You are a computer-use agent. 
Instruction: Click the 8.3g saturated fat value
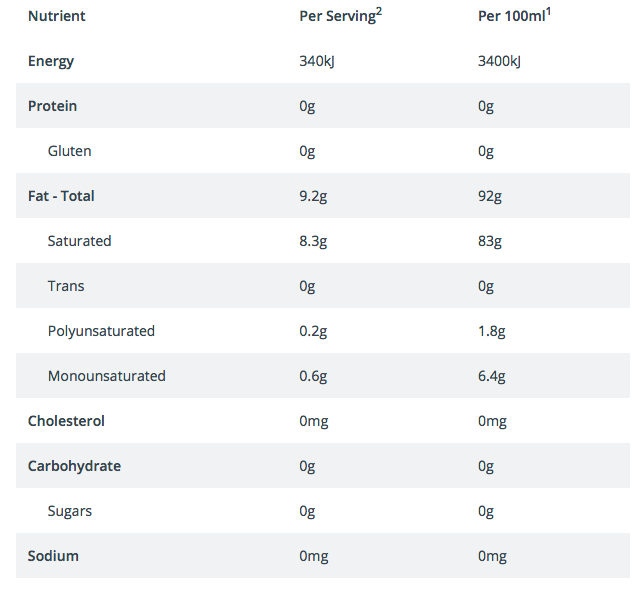[x=314, y=241]
